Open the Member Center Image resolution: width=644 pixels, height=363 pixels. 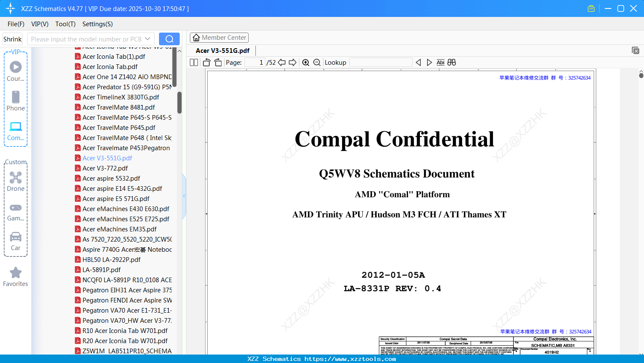(x=219, y=38)
